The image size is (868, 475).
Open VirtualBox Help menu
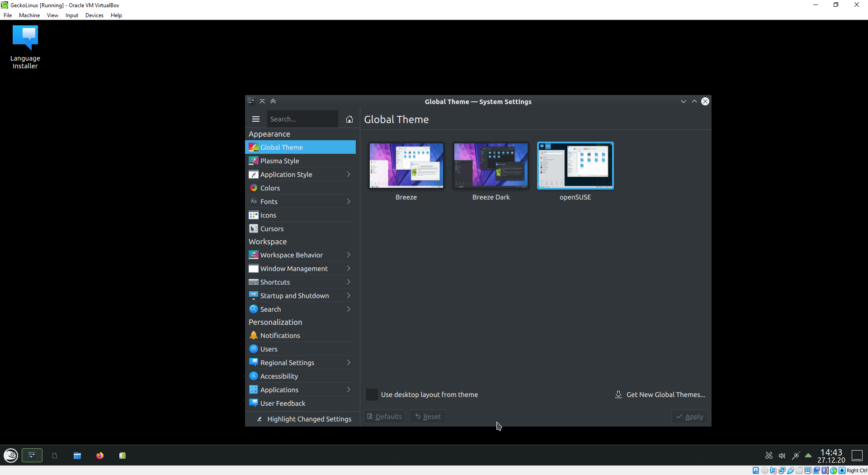116,15
